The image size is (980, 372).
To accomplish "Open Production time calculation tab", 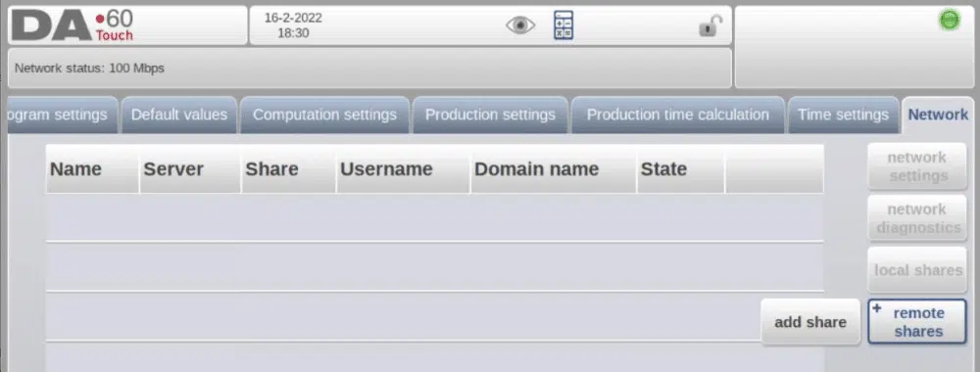I will click(x=677, y=115).
